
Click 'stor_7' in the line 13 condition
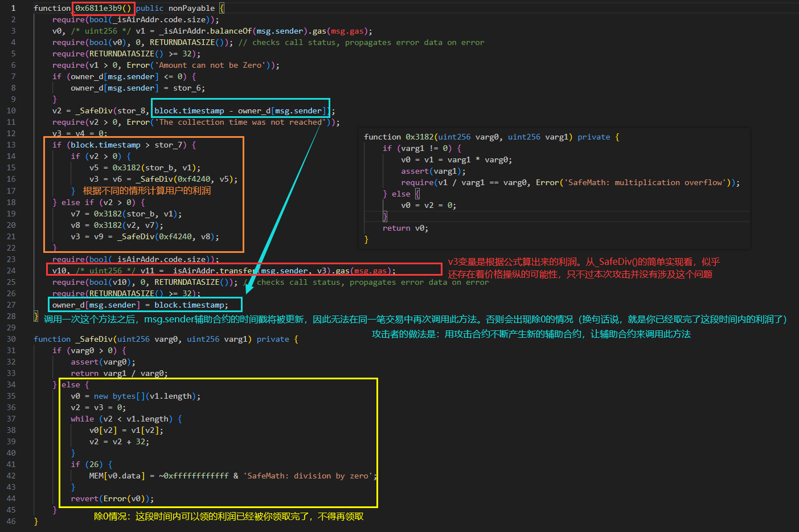169,145
